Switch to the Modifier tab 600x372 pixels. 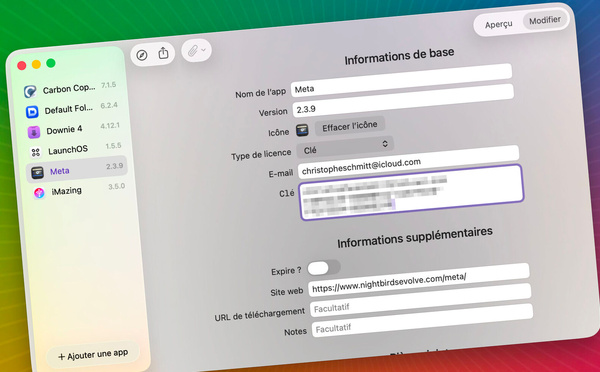(x=545, y=20)
